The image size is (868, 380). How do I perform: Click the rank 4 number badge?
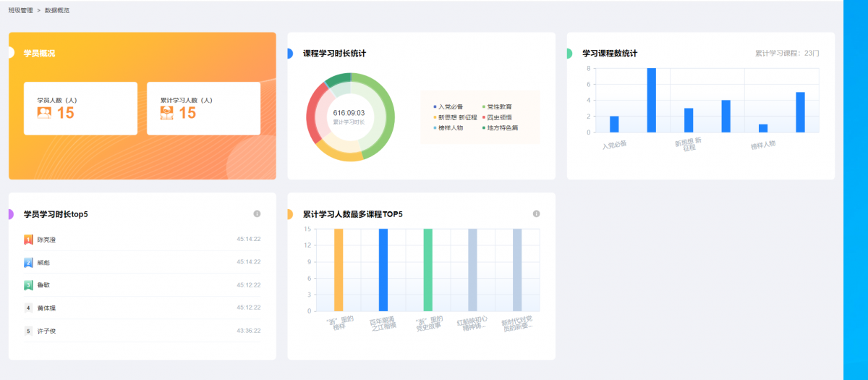28,308
